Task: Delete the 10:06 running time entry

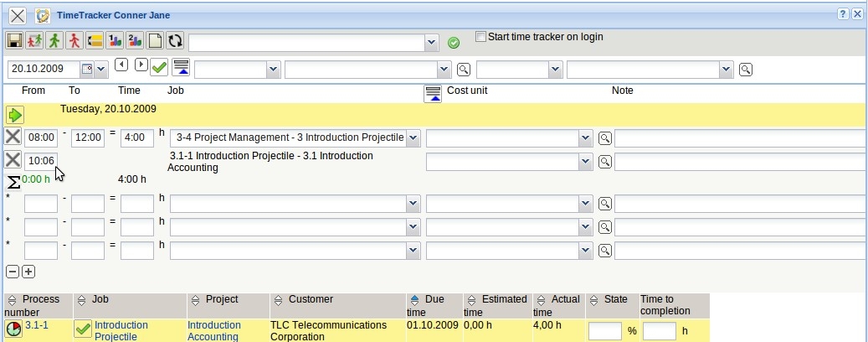Action: pos(13,160)
